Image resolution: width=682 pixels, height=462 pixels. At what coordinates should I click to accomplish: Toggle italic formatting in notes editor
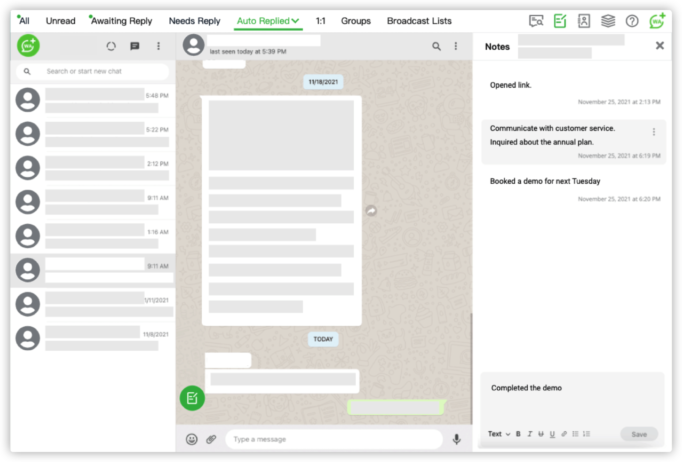tap(529, 434)
